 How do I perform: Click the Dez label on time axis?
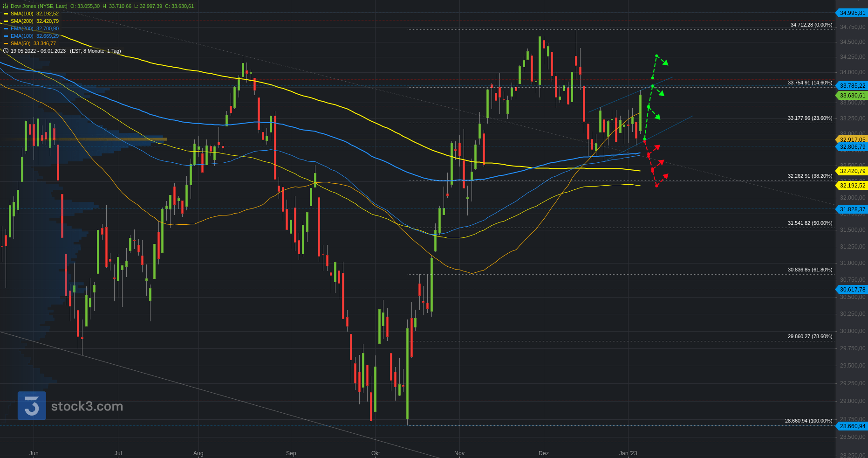coord(544,453)
